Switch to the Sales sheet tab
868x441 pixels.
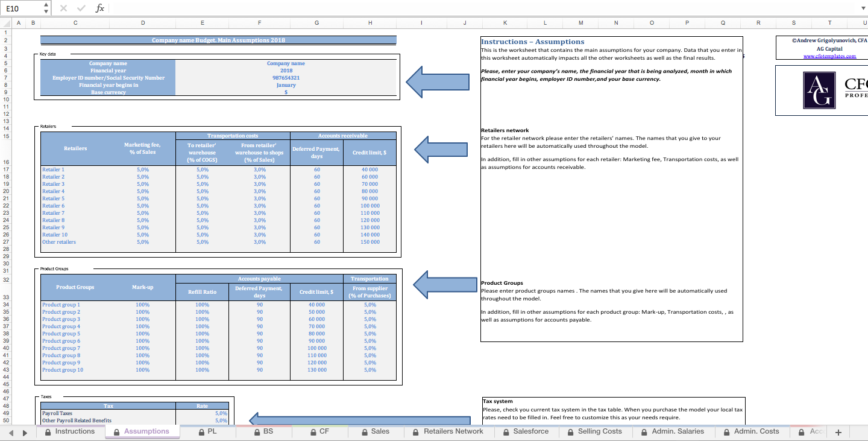click(376, 431)
